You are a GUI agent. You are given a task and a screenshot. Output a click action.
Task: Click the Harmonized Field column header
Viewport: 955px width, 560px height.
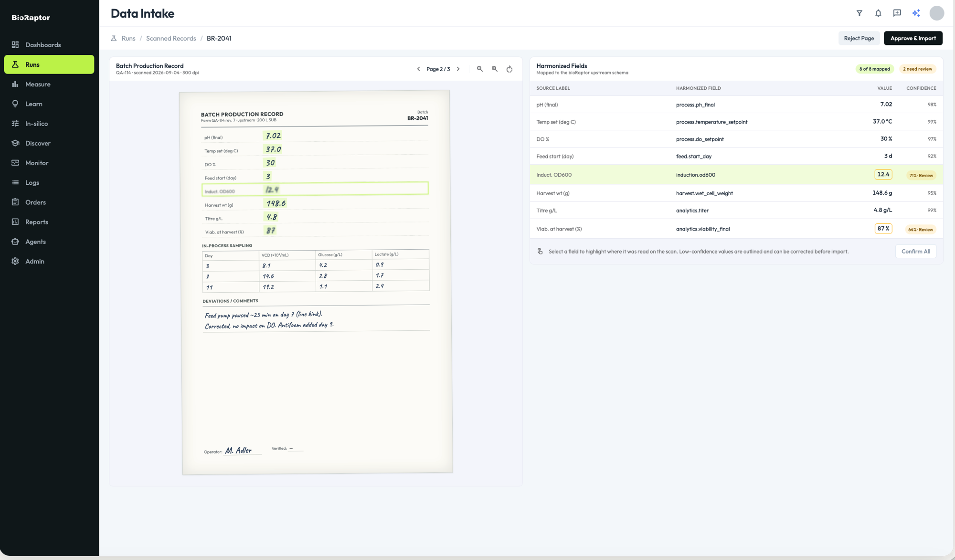(698, 88)
